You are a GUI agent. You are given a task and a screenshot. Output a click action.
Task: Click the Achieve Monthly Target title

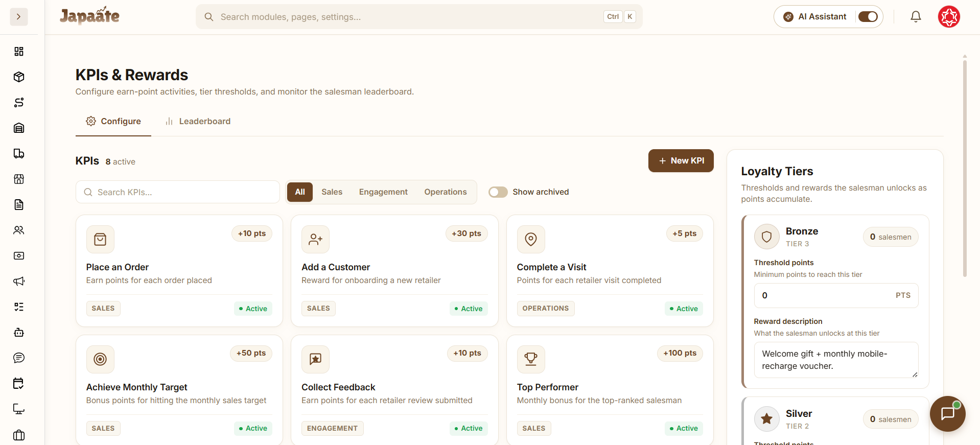point(136,387)
